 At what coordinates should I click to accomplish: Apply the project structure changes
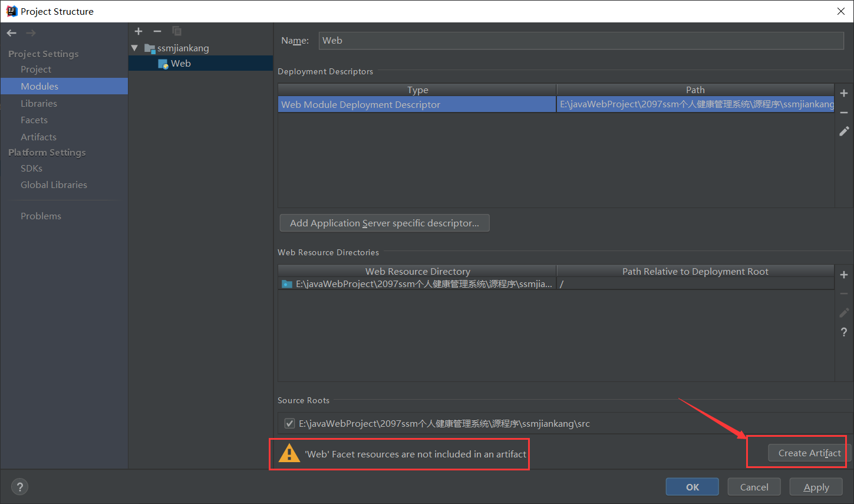[x=816, y=487]
